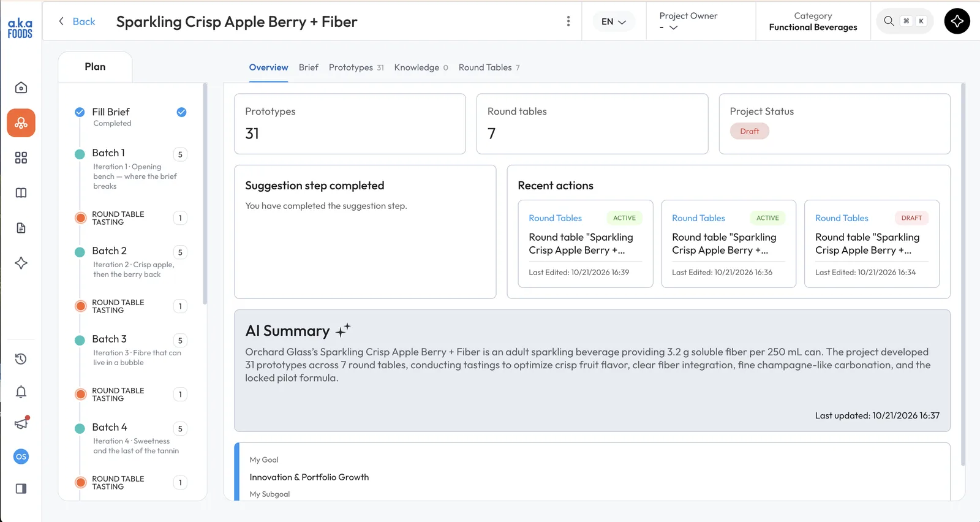Open round table card edited 16:36
980x522 pixels.
[x=729, y=244]
